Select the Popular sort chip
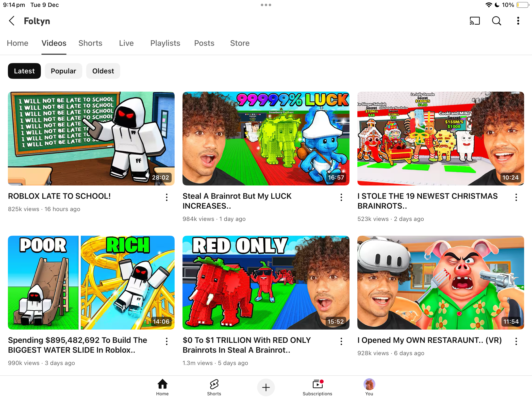This screenshot has width=532, height=399. pyautogui.click(x=63, y=71)
